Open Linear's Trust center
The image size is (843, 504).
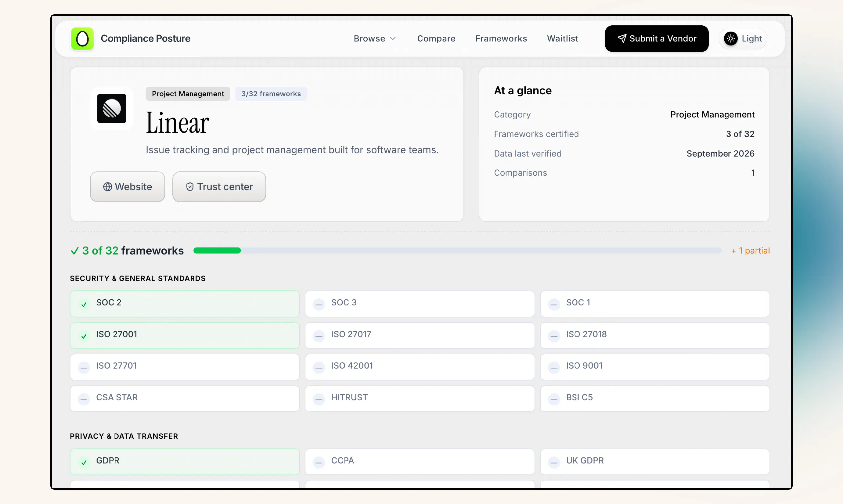[x=219, y=187]
